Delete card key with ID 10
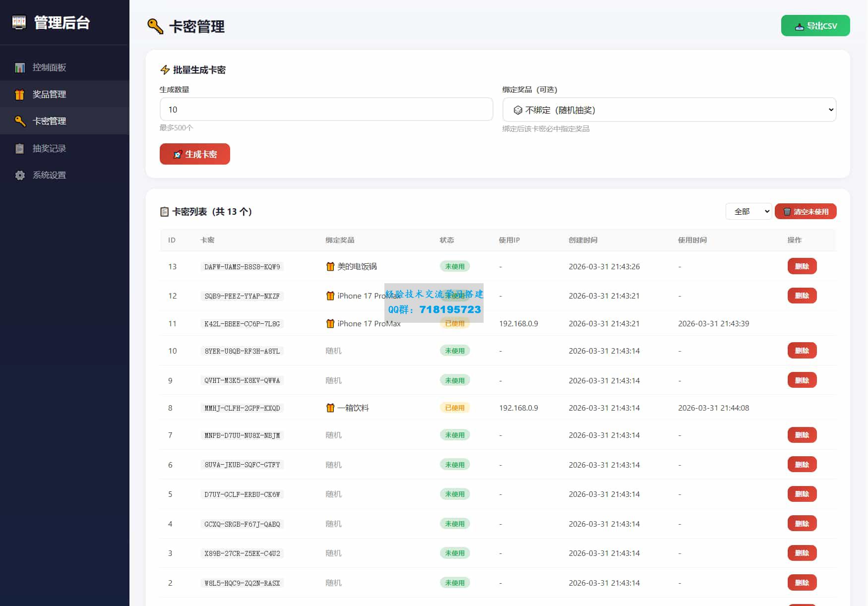Viewport: 868px width, 606px height. click(x=802, y=351)
